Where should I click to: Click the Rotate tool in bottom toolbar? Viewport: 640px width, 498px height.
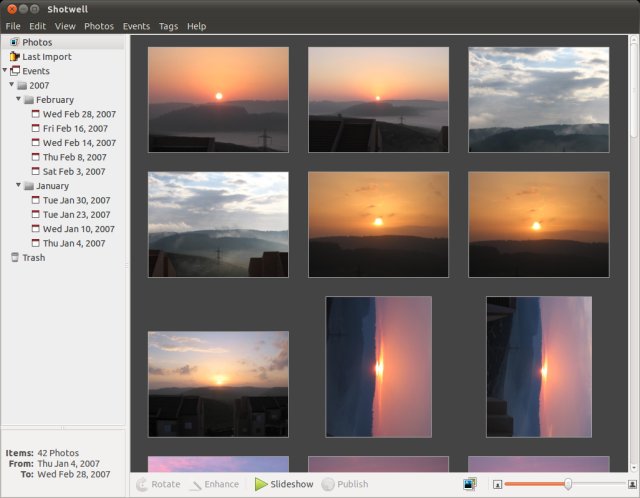(158, 484)
